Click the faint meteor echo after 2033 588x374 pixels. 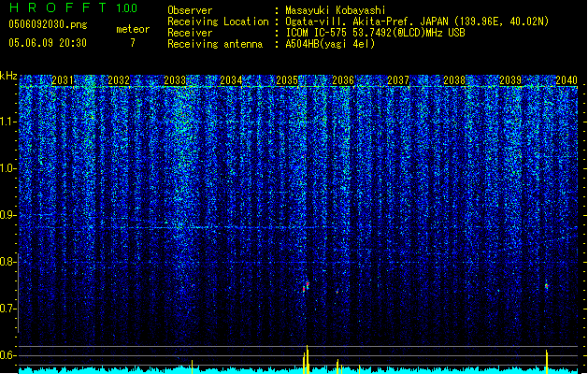click(193, 286)
